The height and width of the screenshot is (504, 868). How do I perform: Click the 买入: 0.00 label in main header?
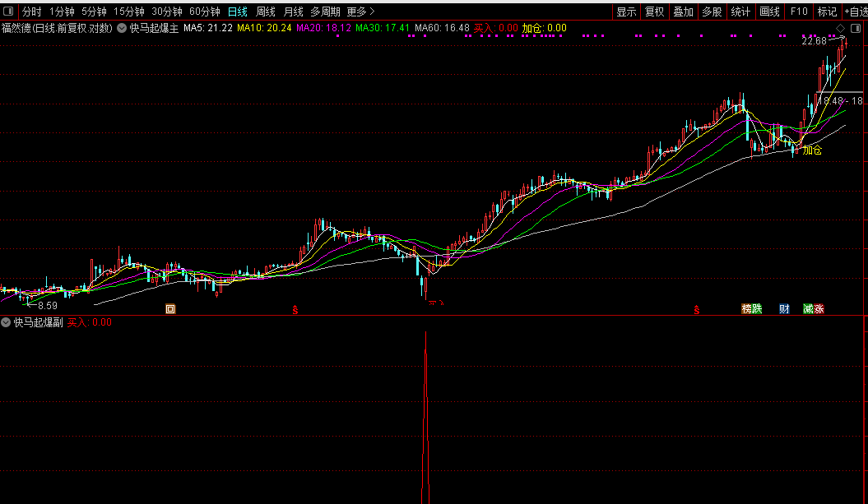tap(495, 28)
